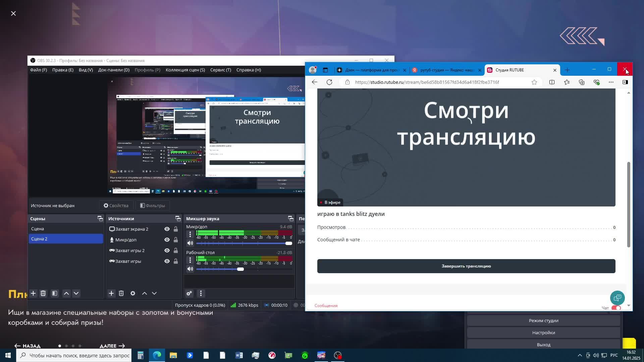Open OBS Настройки button
The image size is (644, 362).
543,333
